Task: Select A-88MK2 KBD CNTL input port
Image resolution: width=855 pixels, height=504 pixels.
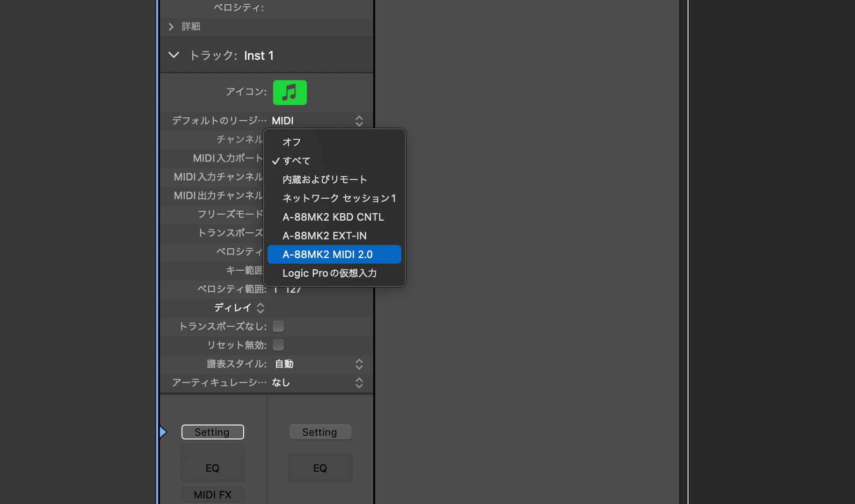Action: (x=334, y=217)
